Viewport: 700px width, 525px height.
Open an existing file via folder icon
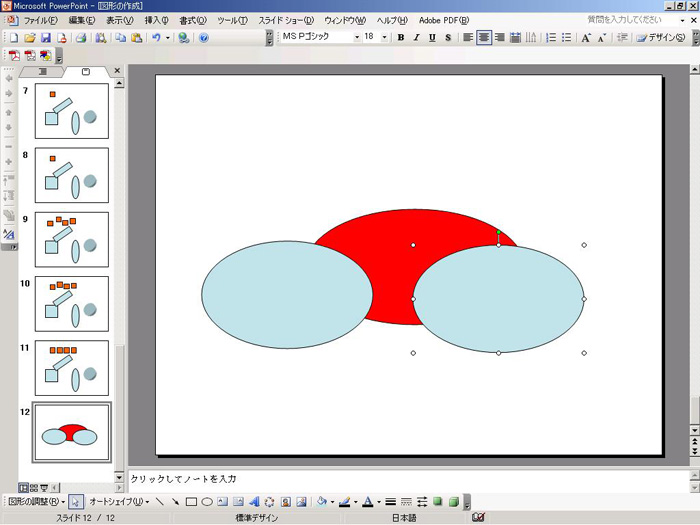29,38
